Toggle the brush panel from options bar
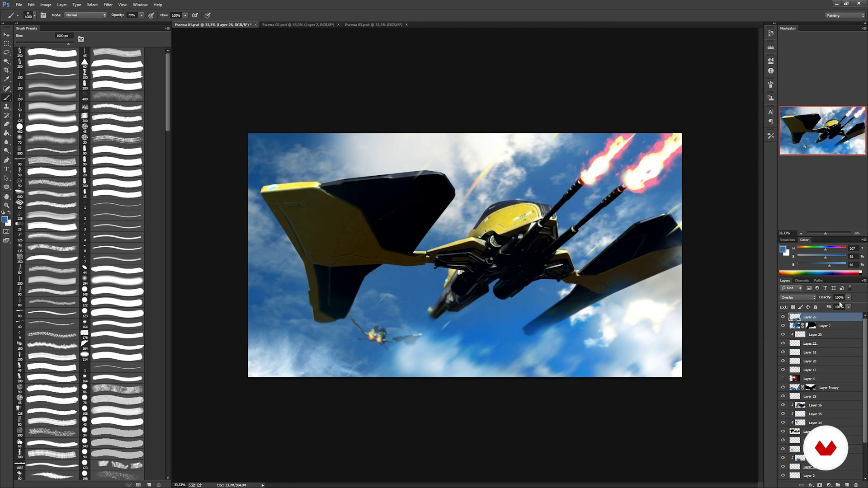Image resolution: width=868 pixels, height=488 pixels. coord(43,15)
